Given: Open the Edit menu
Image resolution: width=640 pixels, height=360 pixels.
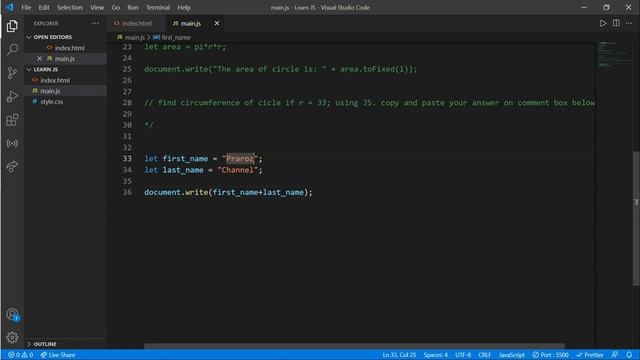Looking at the screenshot, I should click(x=44, y=7).
